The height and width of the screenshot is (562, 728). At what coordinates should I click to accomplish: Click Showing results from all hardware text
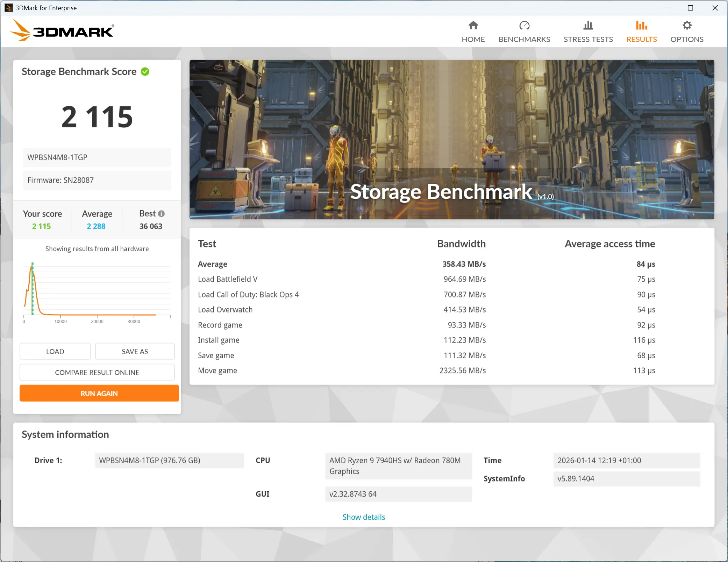(x=97, y=249)
